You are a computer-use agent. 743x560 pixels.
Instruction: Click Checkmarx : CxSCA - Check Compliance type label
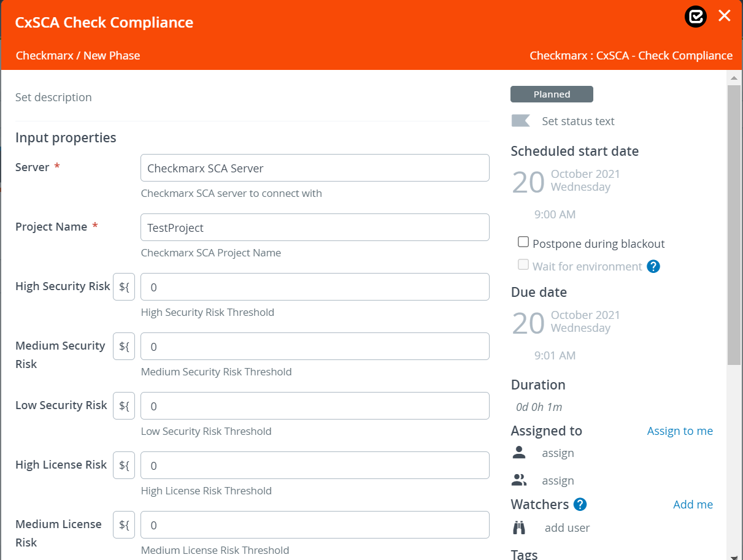pos(631,55)
